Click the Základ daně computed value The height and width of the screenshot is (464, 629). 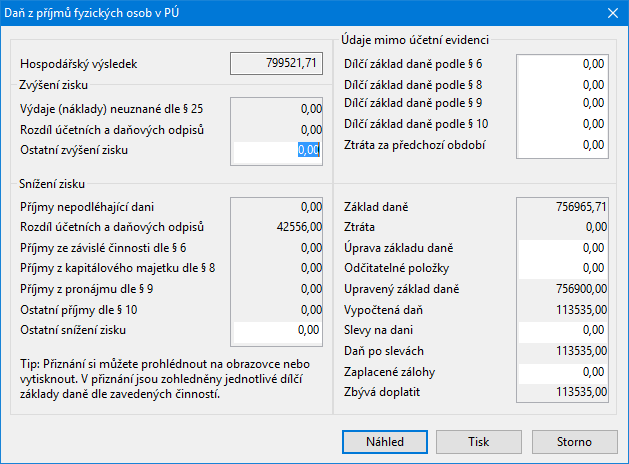pyautogui.click(x=581, y=207)
